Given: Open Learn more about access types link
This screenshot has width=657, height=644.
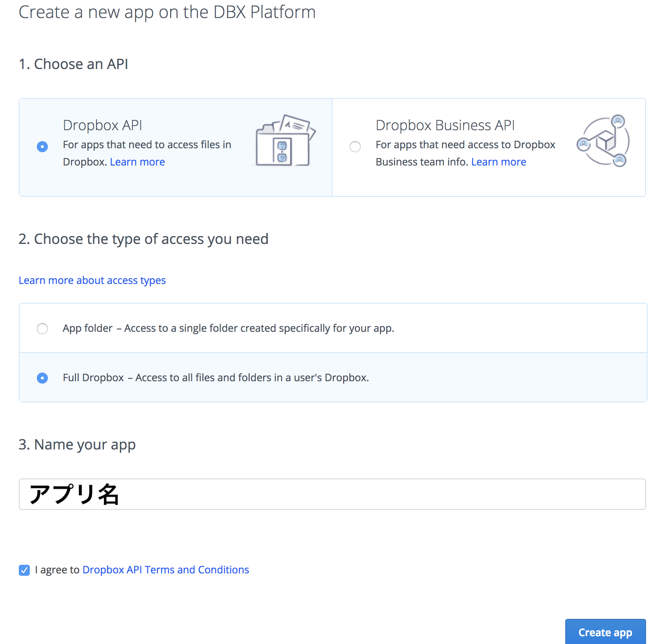Looking at the screenshot, I should [92, 280].
